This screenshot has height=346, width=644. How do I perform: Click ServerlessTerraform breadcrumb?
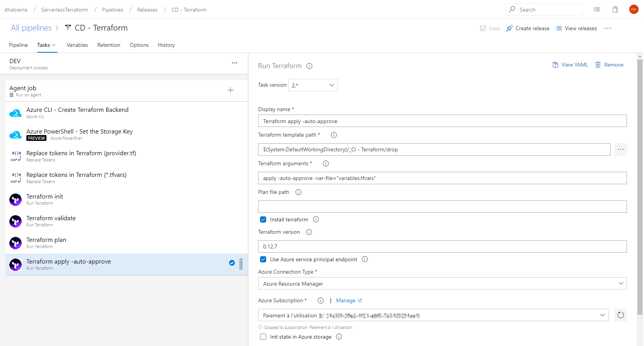click(x=64, y=10)
